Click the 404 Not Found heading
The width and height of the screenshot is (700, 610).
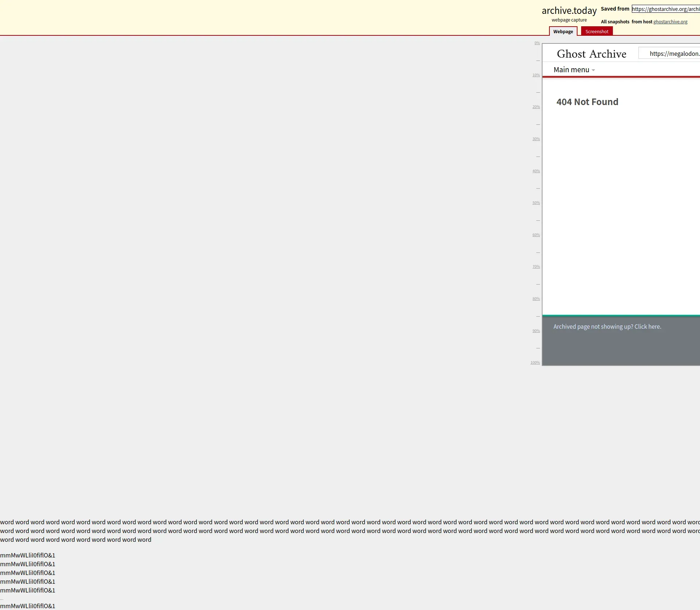[587, 102]
